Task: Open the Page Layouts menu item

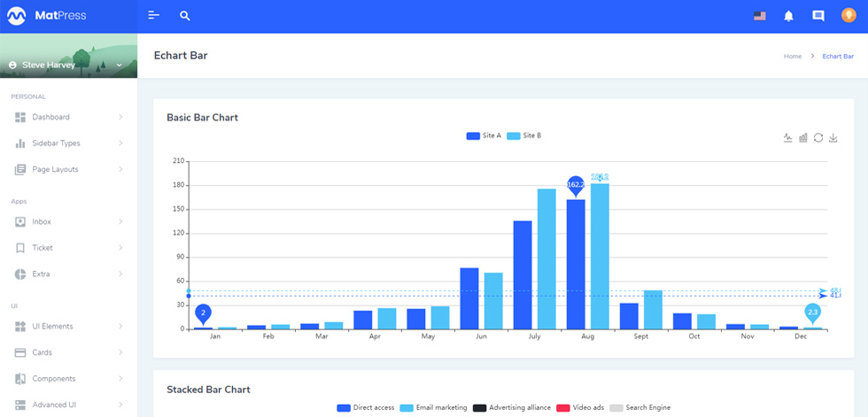Action: 69,169
